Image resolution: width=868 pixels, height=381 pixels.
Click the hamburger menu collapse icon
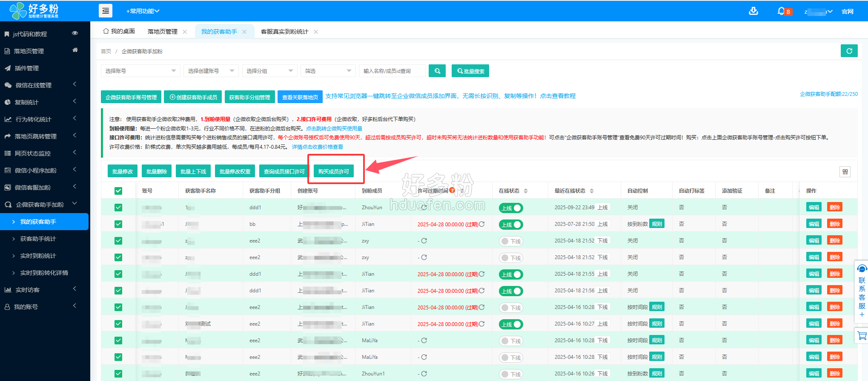point(106,11)
